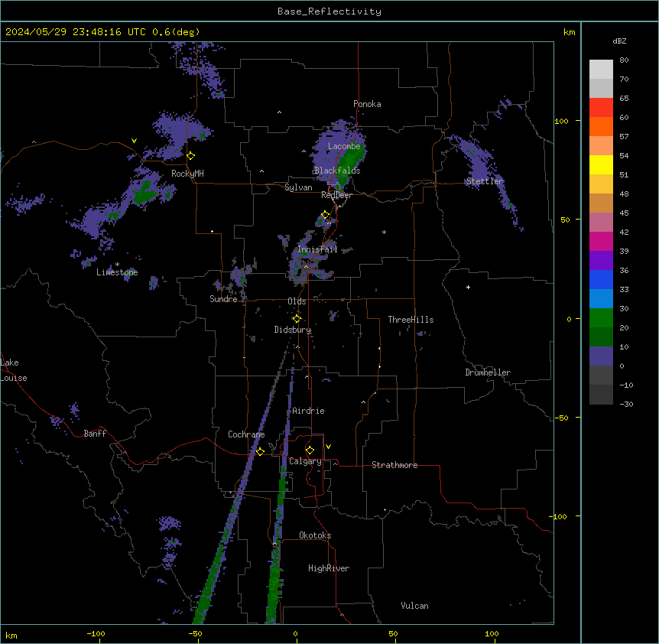Image resolution: width=659 pixels, height=644 pixels.
Task: Pick the red 60-65 dBZ legend swatch
Action: point(601,107)
